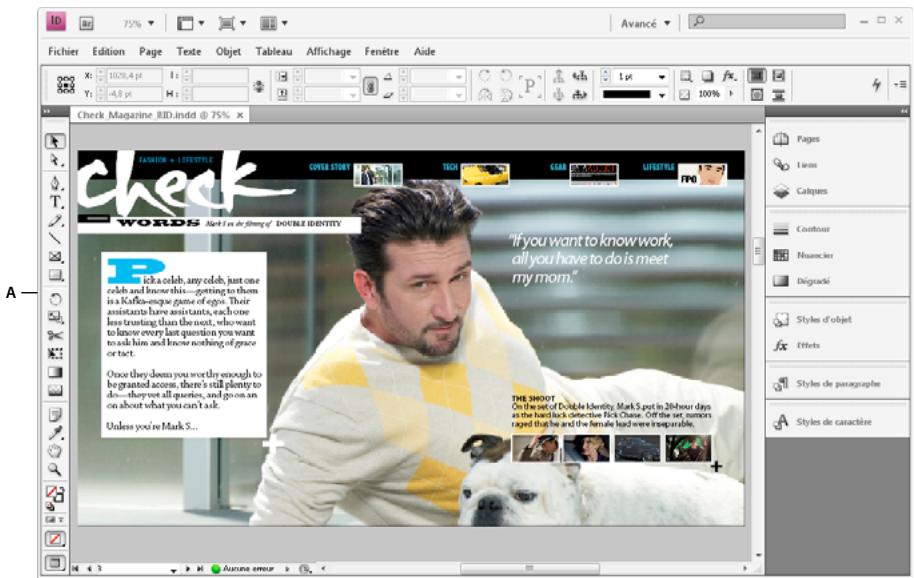
Task: Click the reference point locator grid
Action: [x=65, y=85]
